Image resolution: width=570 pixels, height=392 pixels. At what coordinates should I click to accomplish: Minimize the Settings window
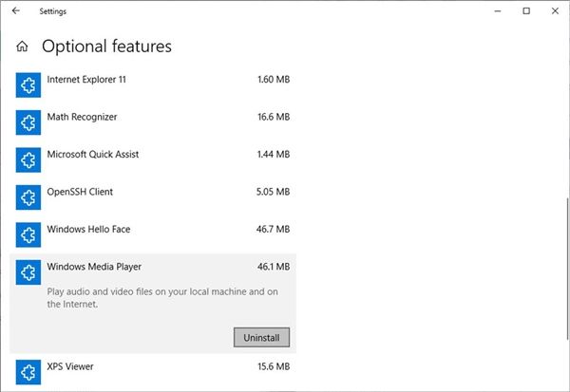tap(498, 10)
